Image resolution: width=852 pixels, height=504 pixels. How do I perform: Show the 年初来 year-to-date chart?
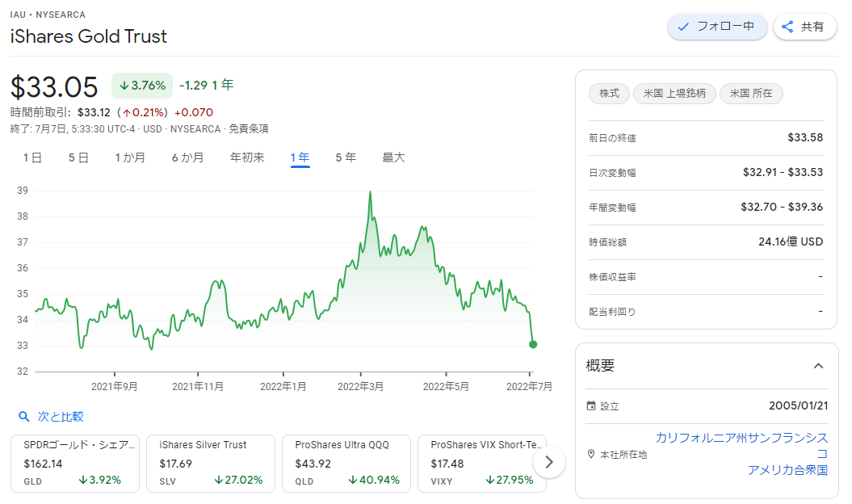pyautogui.click(x=246, y=157)
